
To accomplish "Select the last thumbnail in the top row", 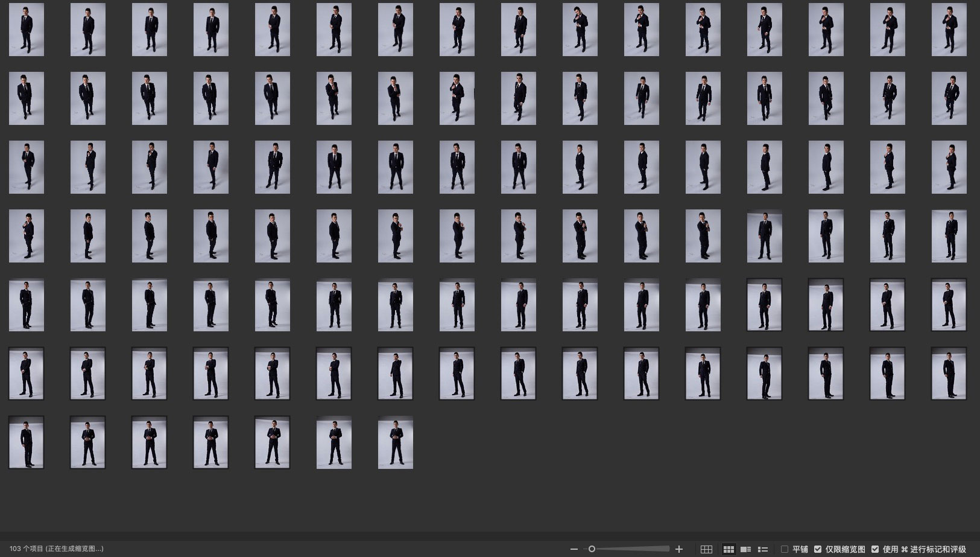I will 949,30.
